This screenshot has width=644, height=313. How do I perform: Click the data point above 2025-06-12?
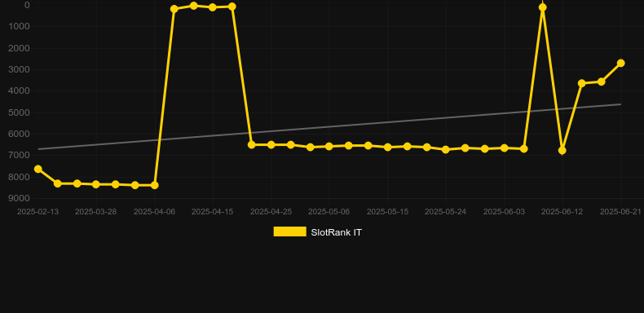pyautogui.click(x=562, y=151)
